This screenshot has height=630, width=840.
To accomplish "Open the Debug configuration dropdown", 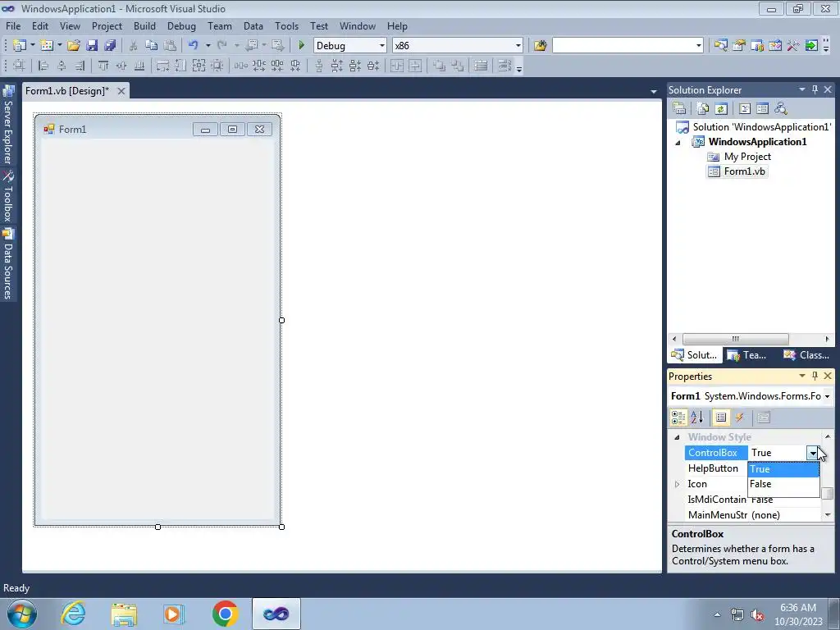I will click(x=382, y=46).
